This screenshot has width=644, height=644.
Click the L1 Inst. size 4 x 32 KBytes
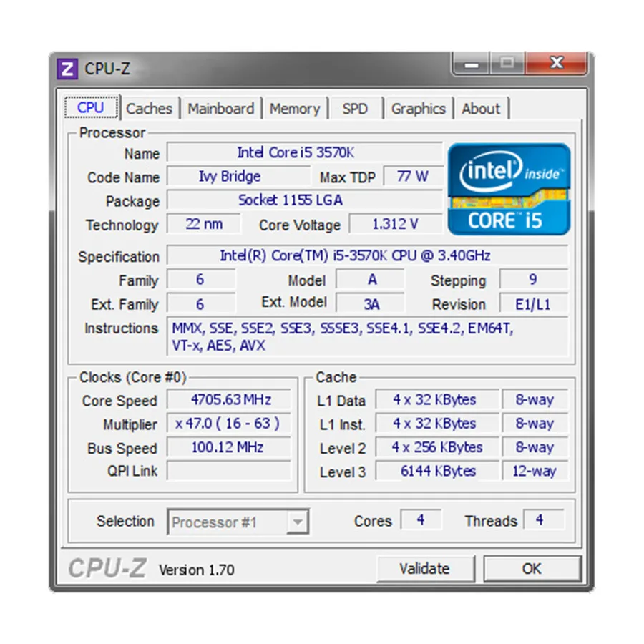pos(436,424)
